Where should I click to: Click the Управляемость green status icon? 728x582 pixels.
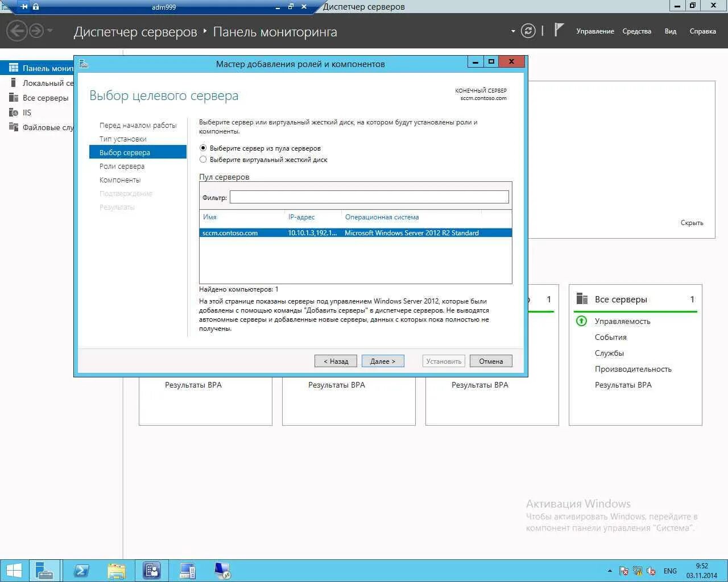[581, 321]
